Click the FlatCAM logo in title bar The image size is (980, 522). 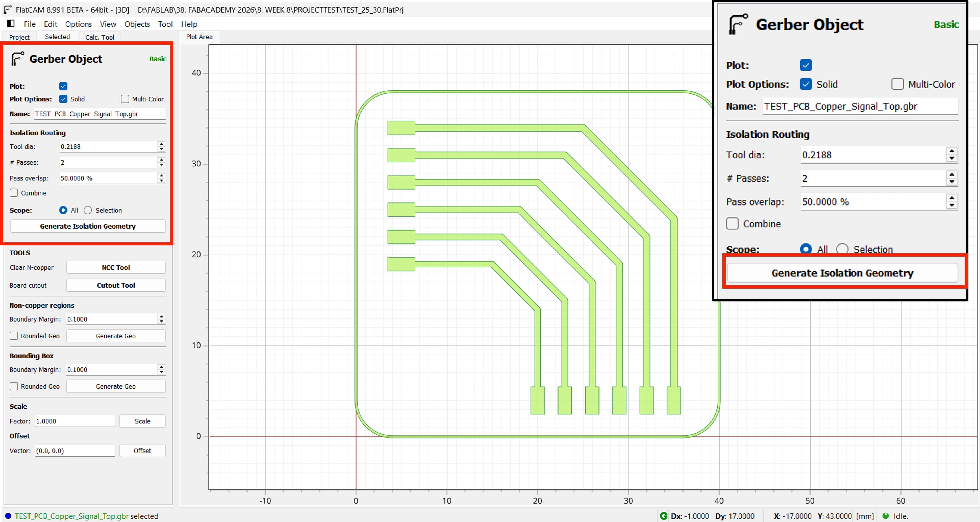tap(7, 10)
